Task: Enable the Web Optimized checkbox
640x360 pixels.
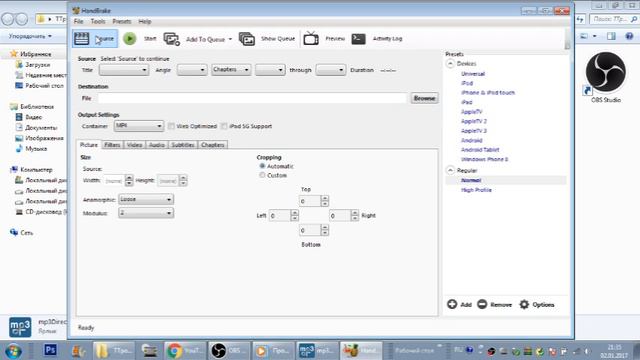Action: pos(171,126)
